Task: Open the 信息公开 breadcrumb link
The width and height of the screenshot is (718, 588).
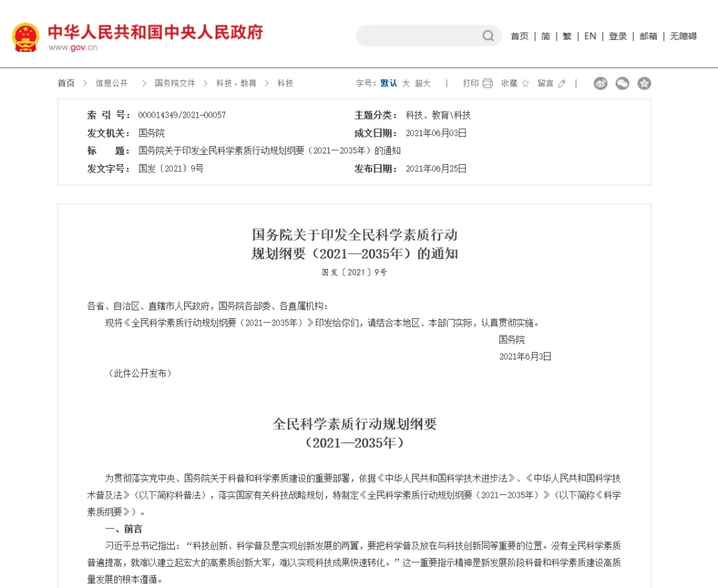Action: coord(112,83)
